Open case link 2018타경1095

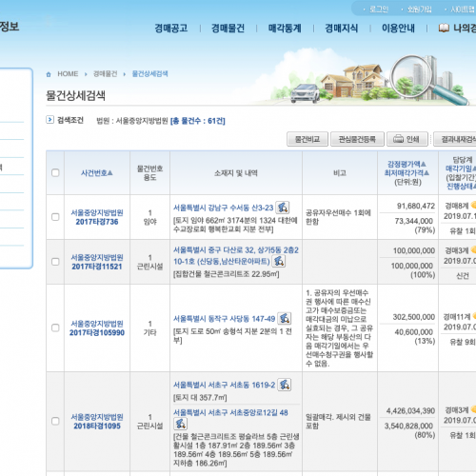97,426
